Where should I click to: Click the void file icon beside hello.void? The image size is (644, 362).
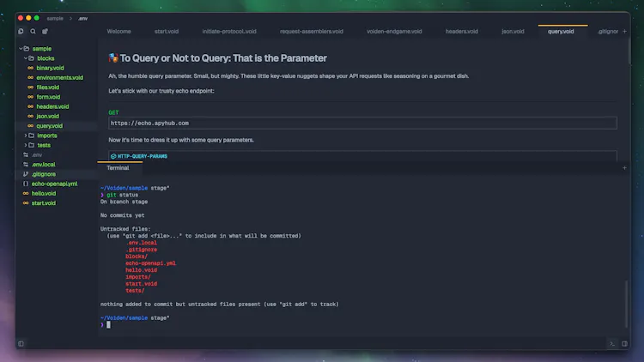pos(26,193)
